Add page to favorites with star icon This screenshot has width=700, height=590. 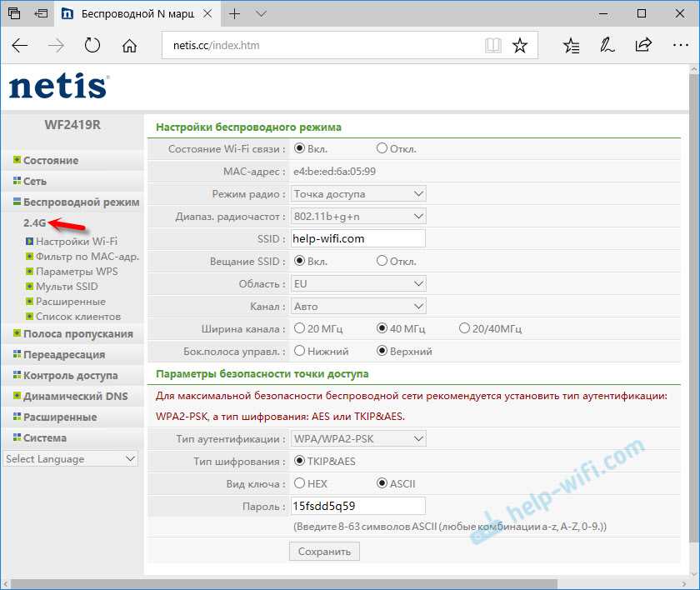520,45
